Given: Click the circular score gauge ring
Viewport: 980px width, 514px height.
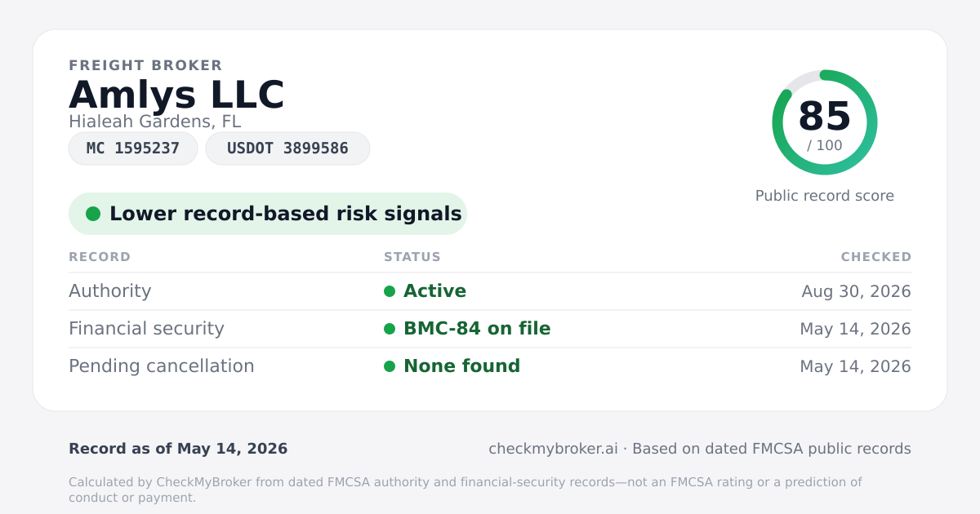Looking at the screenshot, I should tap(825, 122).
